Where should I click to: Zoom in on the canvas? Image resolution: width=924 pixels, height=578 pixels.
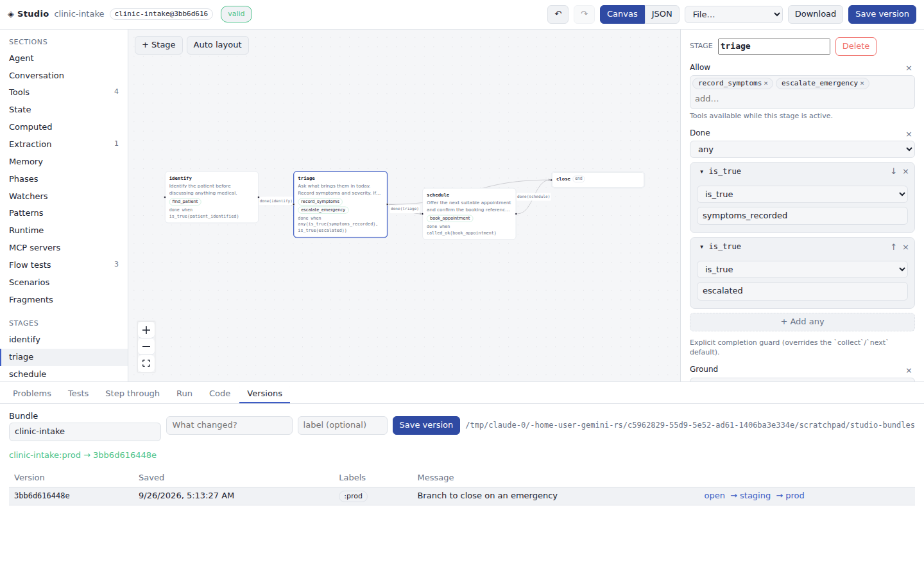[x=146, y=330]
